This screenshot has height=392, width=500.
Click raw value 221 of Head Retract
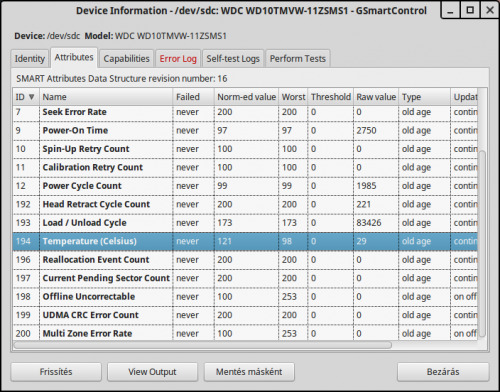[364, 204]
